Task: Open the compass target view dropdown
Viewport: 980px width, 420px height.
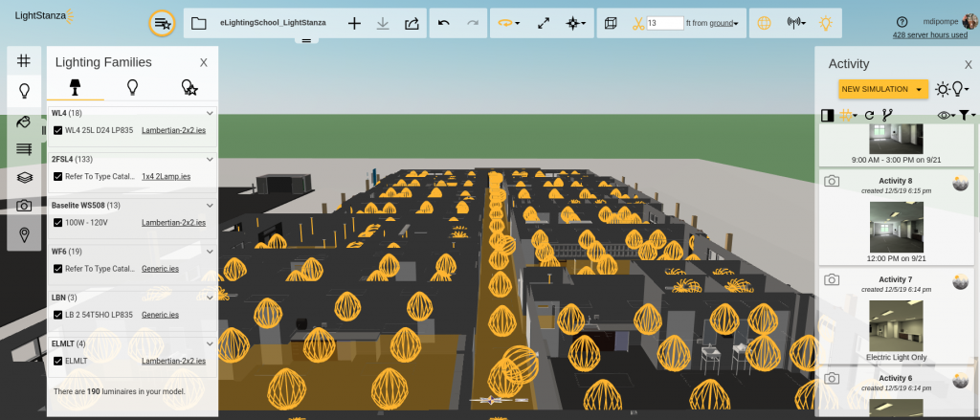Action: pyautogui.click(x=575, y=23)
